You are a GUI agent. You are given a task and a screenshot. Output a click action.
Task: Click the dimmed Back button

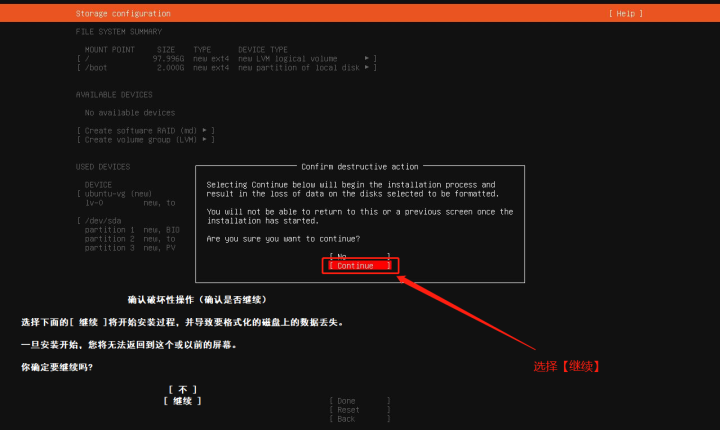coord(360,419)
